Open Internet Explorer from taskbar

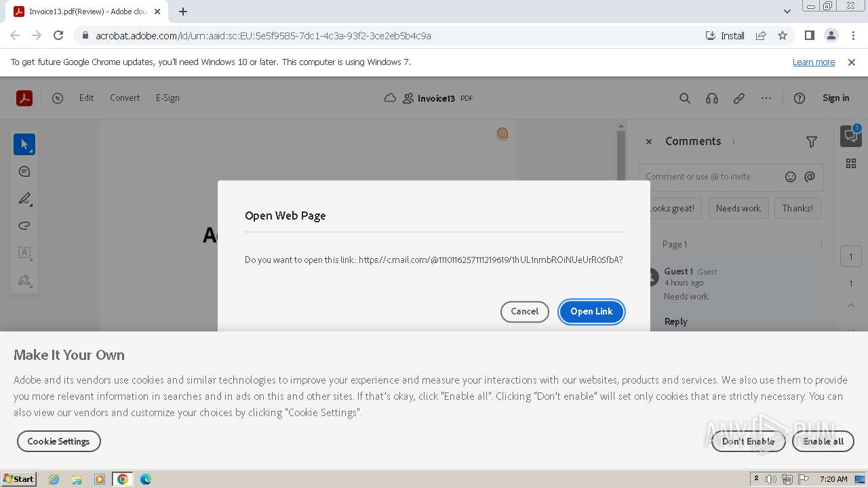pos(54,479)
